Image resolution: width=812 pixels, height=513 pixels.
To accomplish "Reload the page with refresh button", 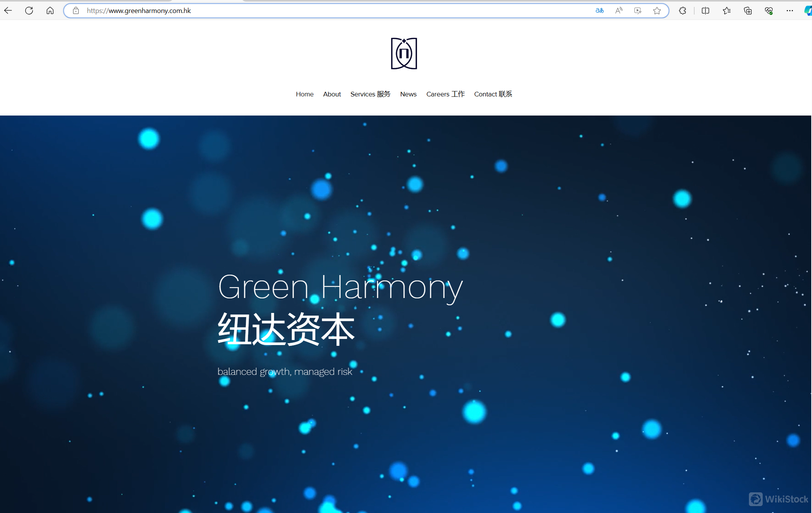I will click(29, 10).
